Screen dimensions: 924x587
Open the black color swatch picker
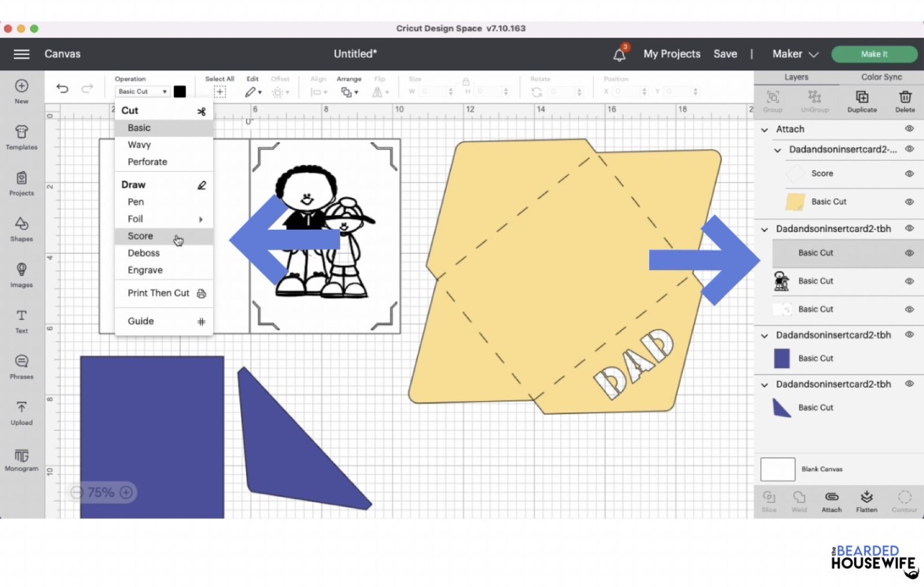point(179,91)
